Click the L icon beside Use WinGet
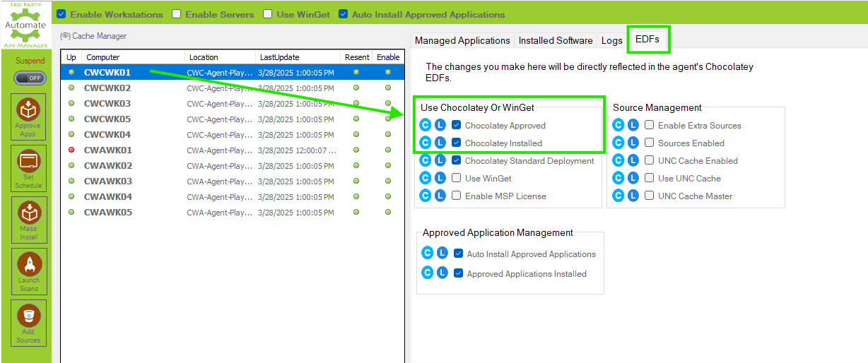The image size is (868, 363). click(440, 178)
